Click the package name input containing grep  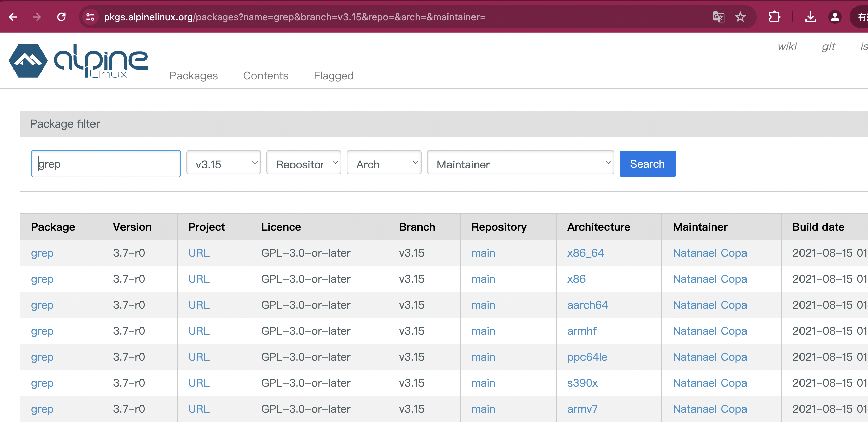(106, 164)
